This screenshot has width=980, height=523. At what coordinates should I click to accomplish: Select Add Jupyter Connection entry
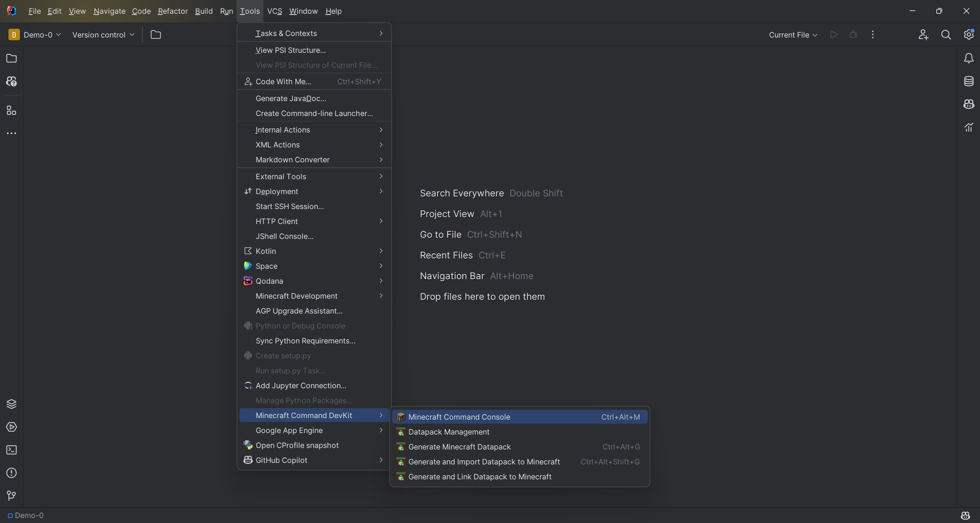tap(314, 386)
